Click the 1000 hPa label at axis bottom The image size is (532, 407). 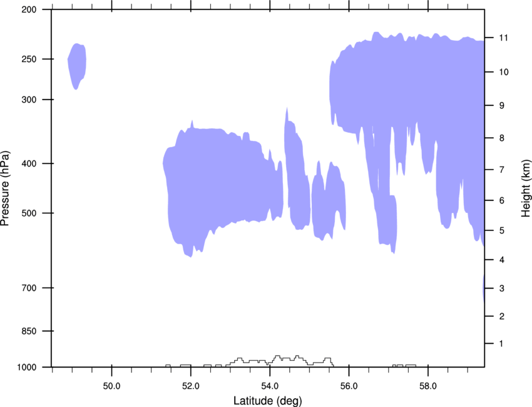27,367
